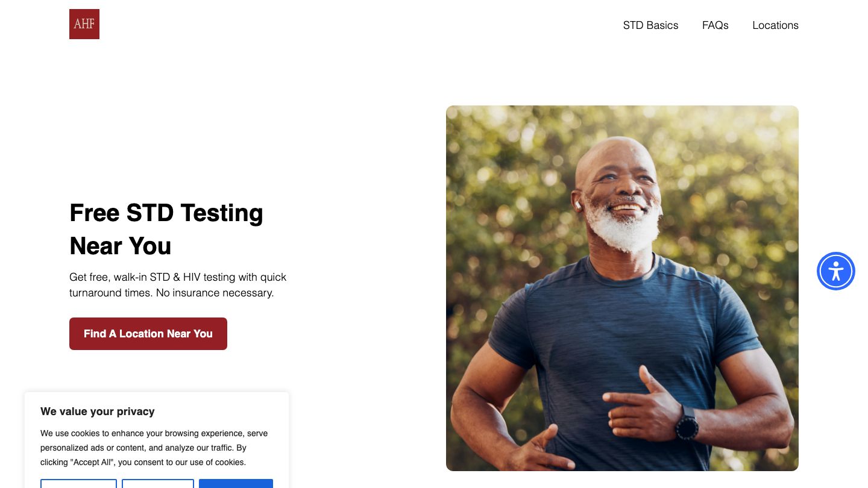
Task: Open the Locations nav item
Action: pos(775,25)
